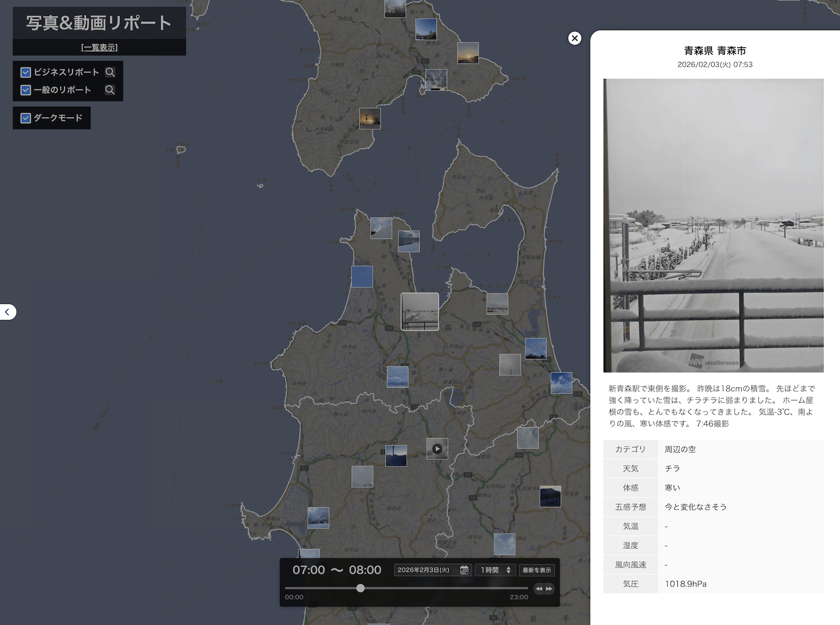This screenshot has height=625, width=840.
Task: Open the 一覧表示 list view link
Action: click(99, 47)
